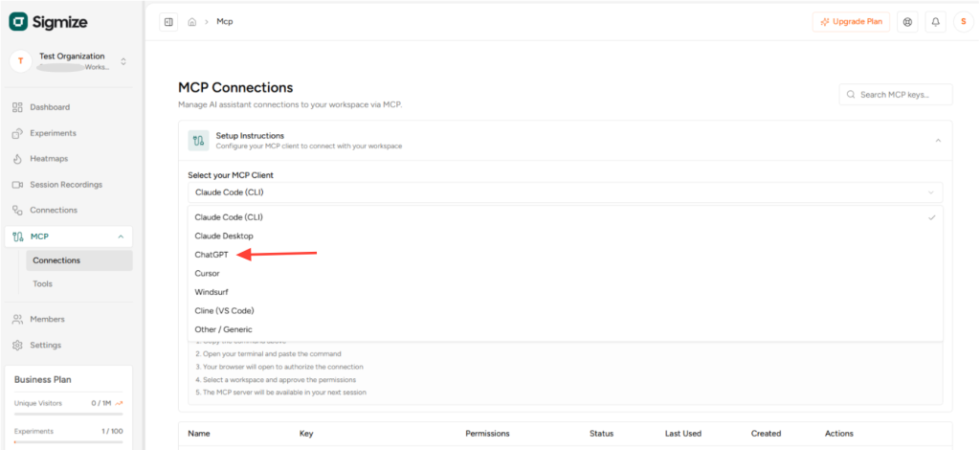The height and width of the screenshot is (450, 980).
Task: Click the Search MCP keys field
Action: point(896,95)
